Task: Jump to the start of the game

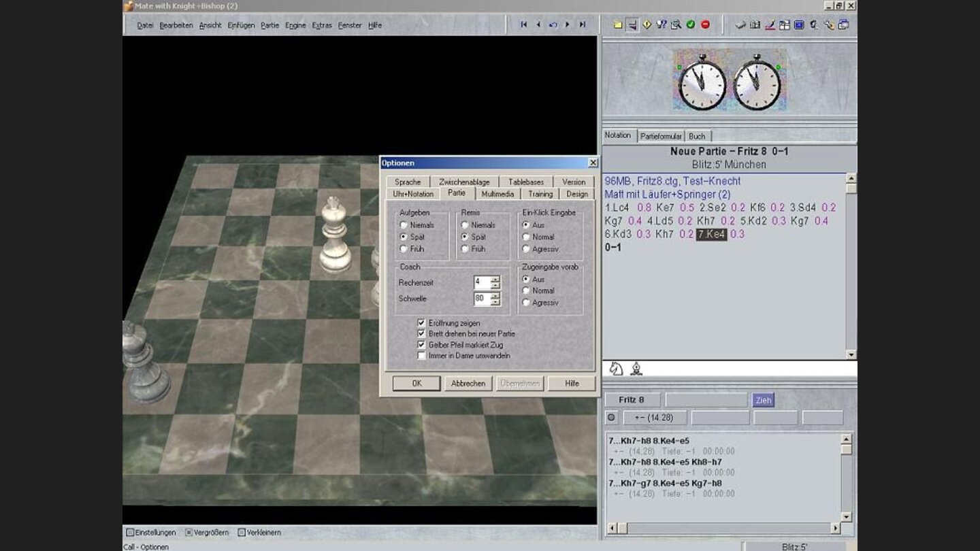Action: [x=523, y=24]
